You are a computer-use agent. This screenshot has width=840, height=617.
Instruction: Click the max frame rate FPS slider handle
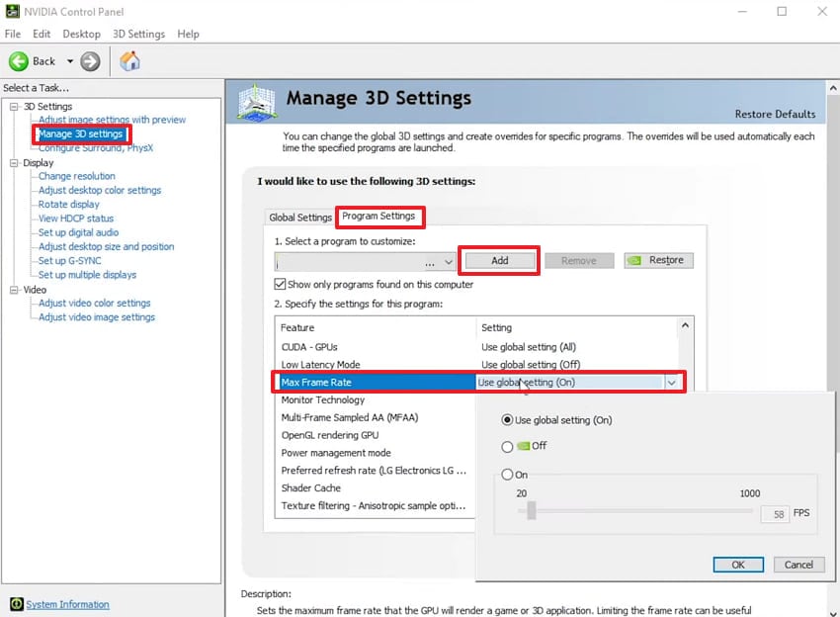531,510
